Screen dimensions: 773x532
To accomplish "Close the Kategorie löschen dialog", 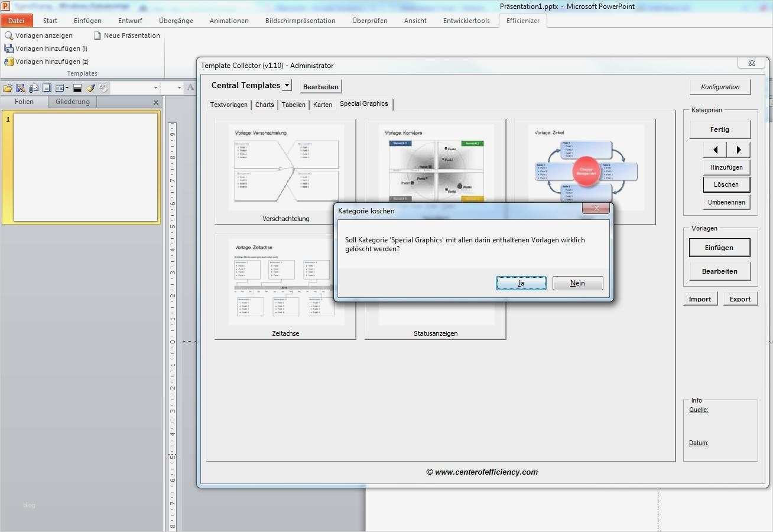I will click(x=596, y=208).
